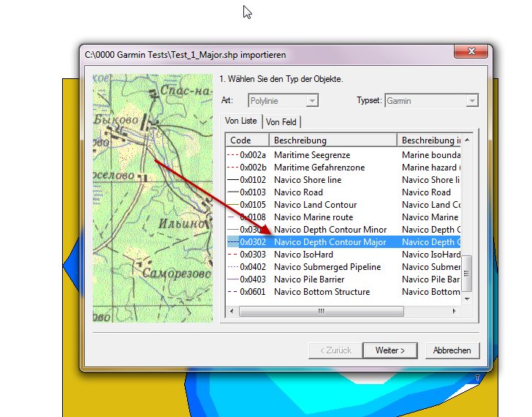The width and height of the screenshot is (532, 417).
Task: Choose Navico Marine route in the list
Action: click(x=313, y=217)
